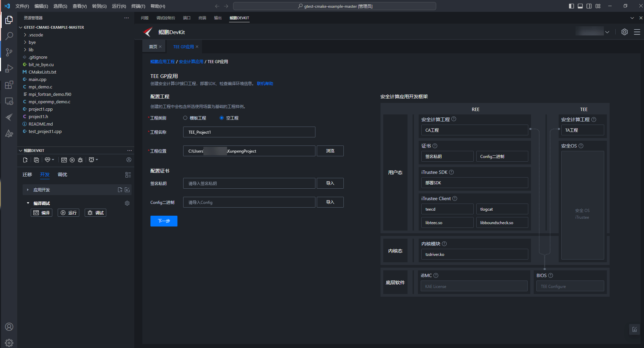Click the help icon next to 证书

435,146
